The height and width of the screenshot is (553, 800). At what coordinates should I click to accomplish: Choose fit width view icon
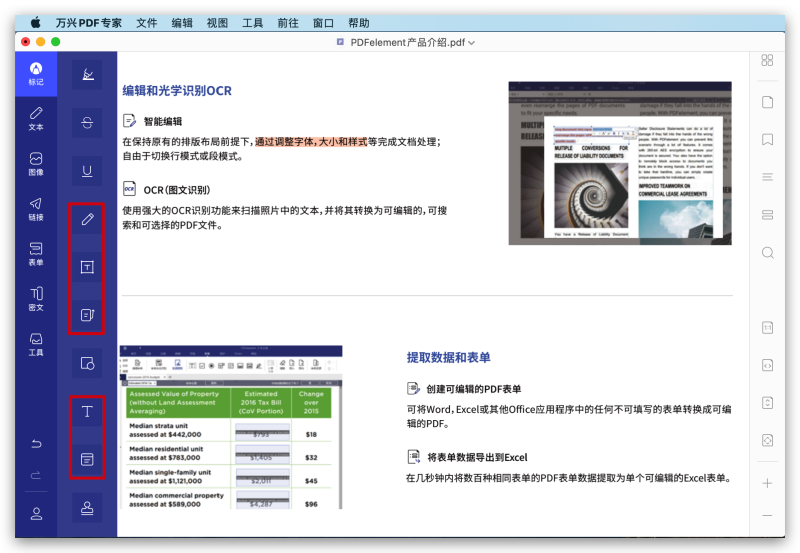pyautogui.click(x=767, y=365)
